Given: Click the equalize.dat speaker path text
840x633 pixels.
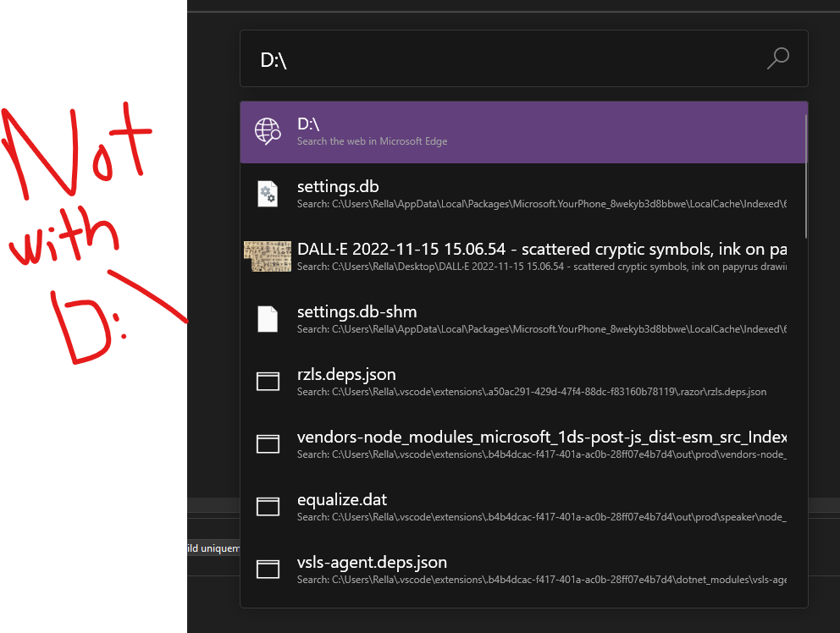Looking at the screenshot, I should point(542,517).
